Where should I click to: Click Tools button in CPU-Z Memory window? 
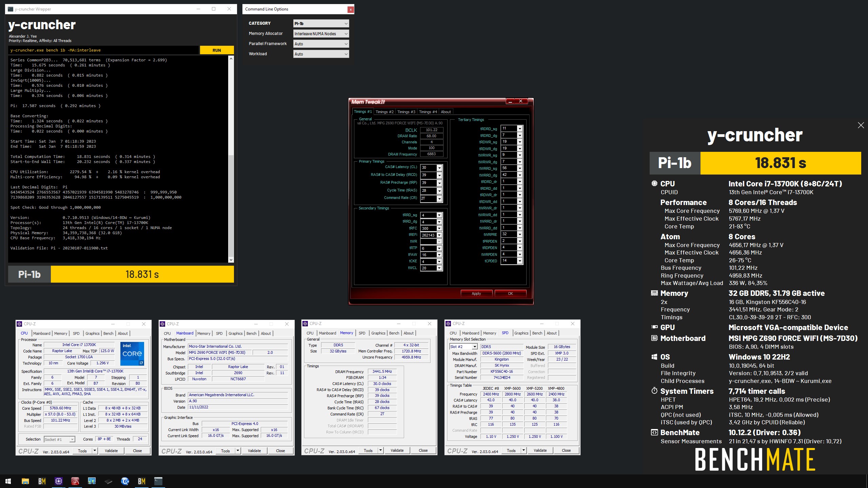[x=368, y=450]
